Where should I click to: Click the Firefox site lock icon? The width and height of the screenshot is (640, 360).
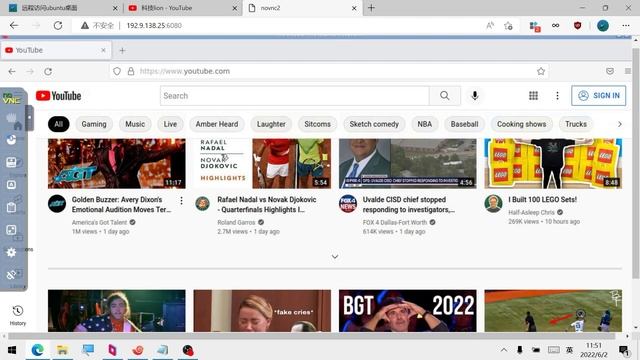coord(131,71)
